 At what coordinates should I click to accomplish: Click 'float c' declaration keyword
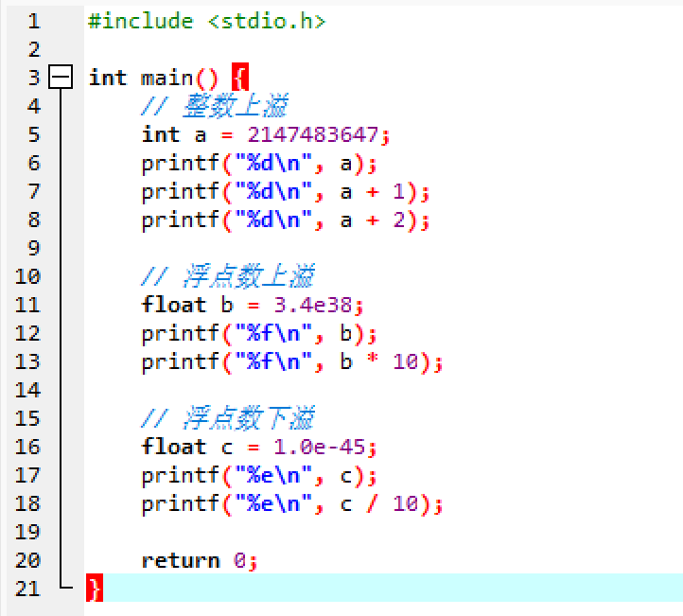pyautogui.click(x=174, y=447)
